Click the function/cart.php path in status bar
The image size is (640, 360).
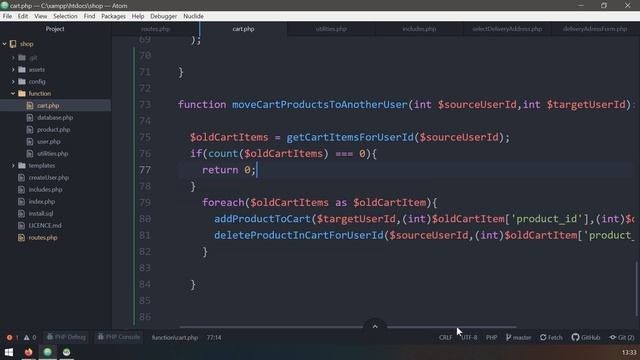pos(175,338)
